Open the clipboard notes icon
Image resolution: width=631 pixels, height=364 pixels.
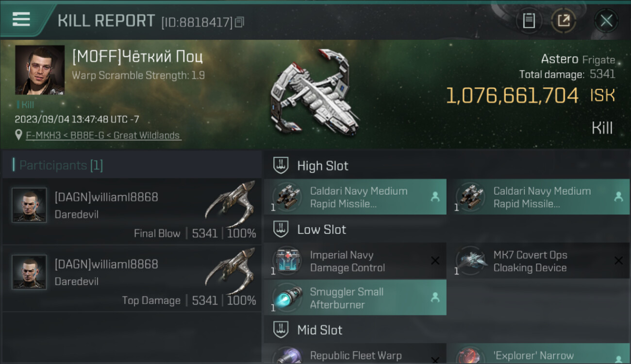point(529,20)
